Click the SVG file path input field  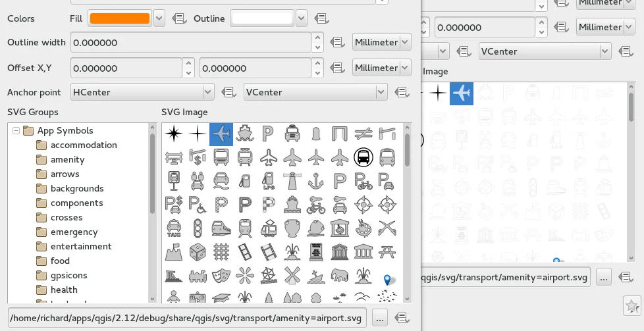(186, 318)
